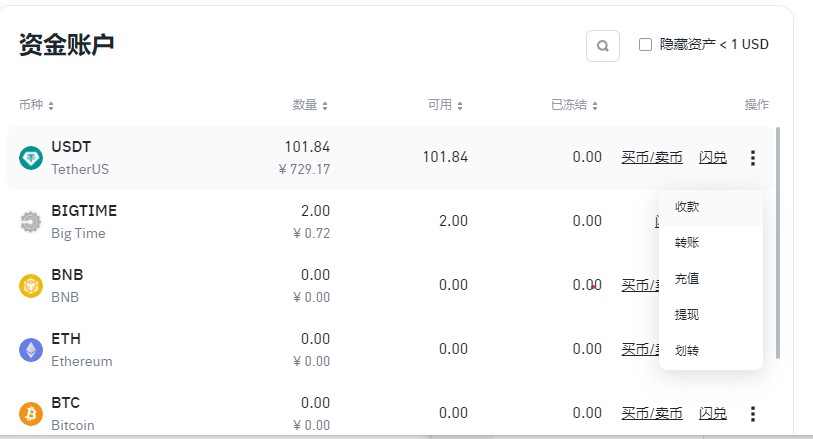Click the Ethereum subtitle text
Viewport: 813px width, 439px height.
[x=81, y=361]
